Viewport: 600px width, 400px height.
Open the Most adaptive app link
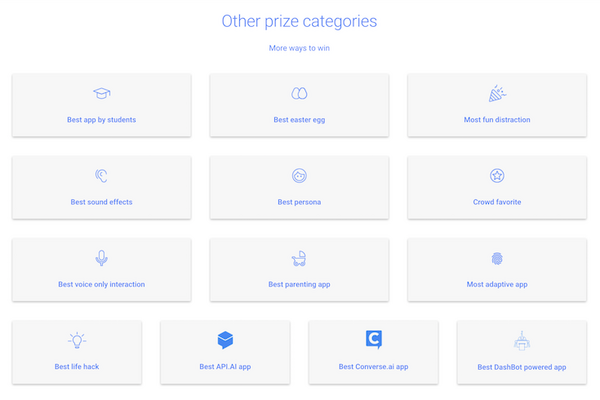click(x=497, y=284)
